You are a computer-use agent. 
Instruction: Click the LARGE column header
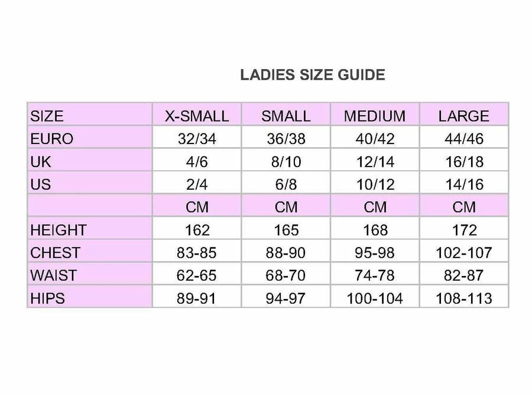[464, 116]
